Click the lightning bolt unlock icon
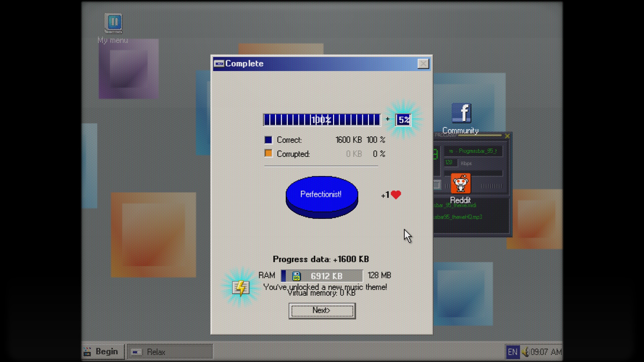The image size is (644, 362). [241, 288]
